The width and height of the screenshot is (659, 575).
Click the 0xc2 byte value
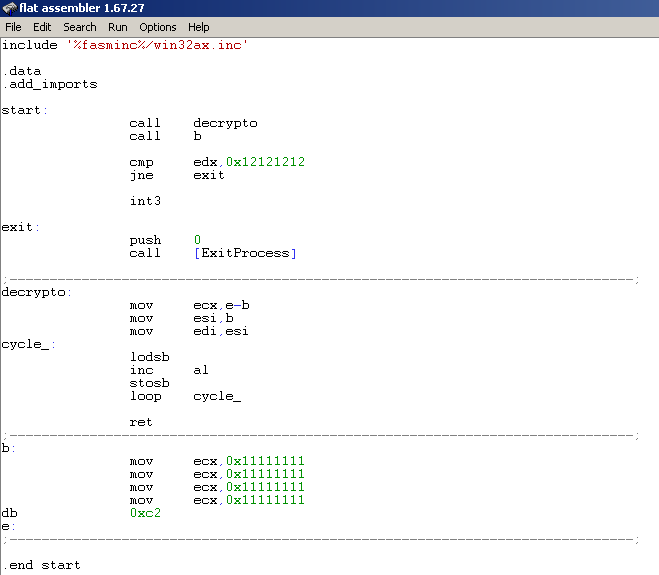[145, 513]
